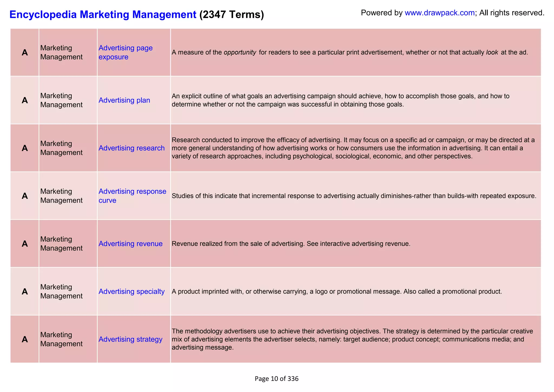Open the Advertising strategy term link
Viewport: 554px width, 392px height.
tap(130, 339)
